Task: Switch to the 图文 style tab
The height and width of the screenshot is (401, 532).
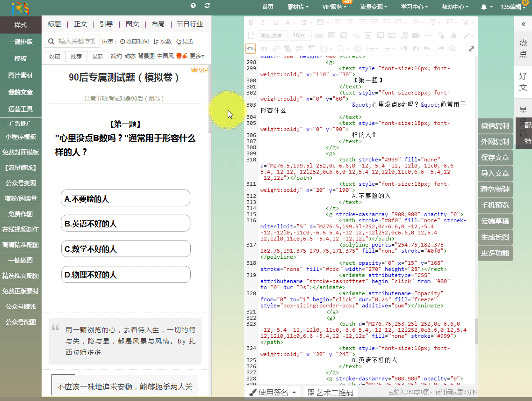Action: (x=132, y=24)
